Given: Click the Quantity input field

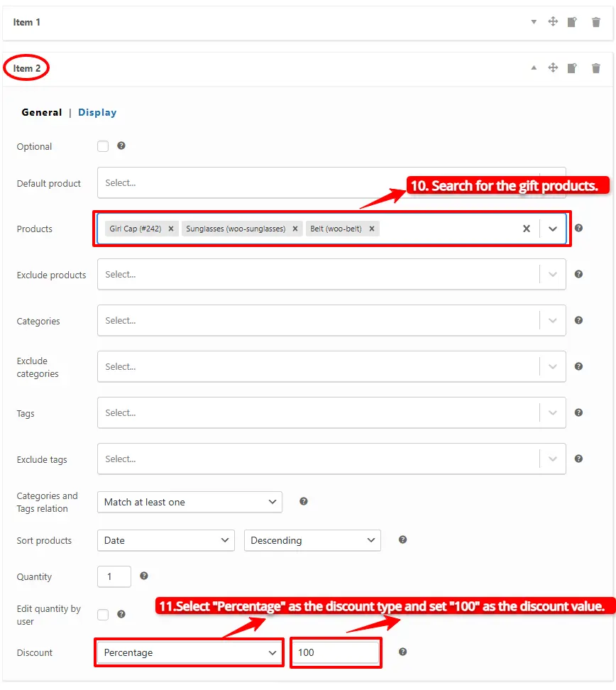Looking at the screenshot, I should click(x=114, y=576).
